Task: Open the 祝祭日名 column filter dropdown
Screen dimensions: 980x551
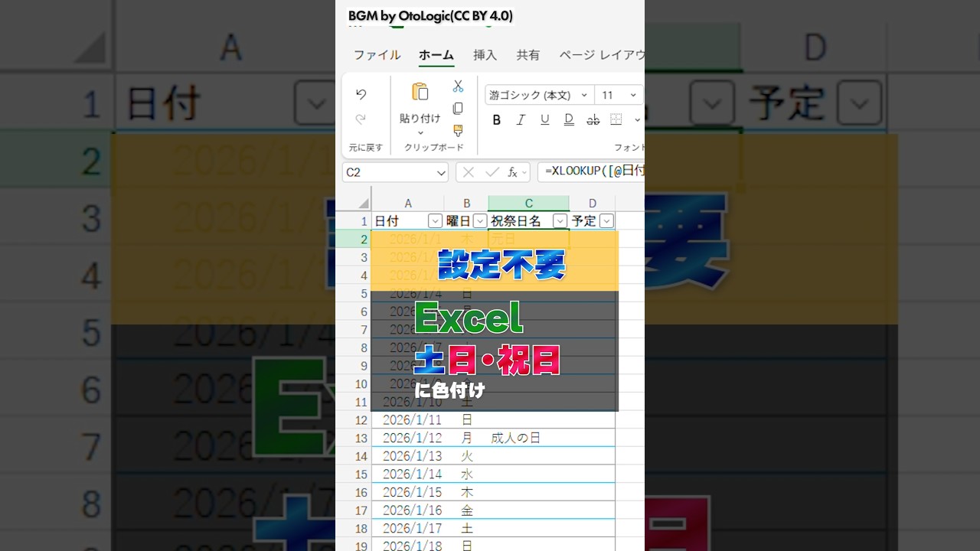Action: pyautogui.click(x=560, y=221)
